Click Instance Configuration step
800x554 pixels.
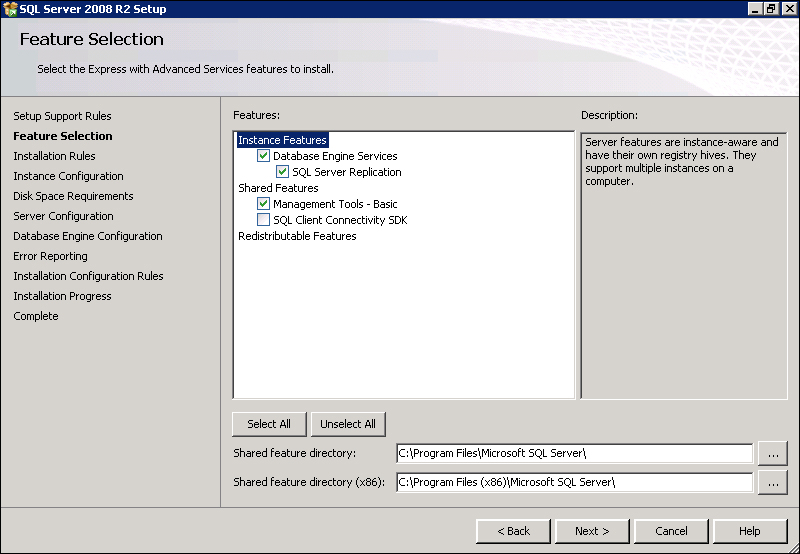tap(68, 176)
